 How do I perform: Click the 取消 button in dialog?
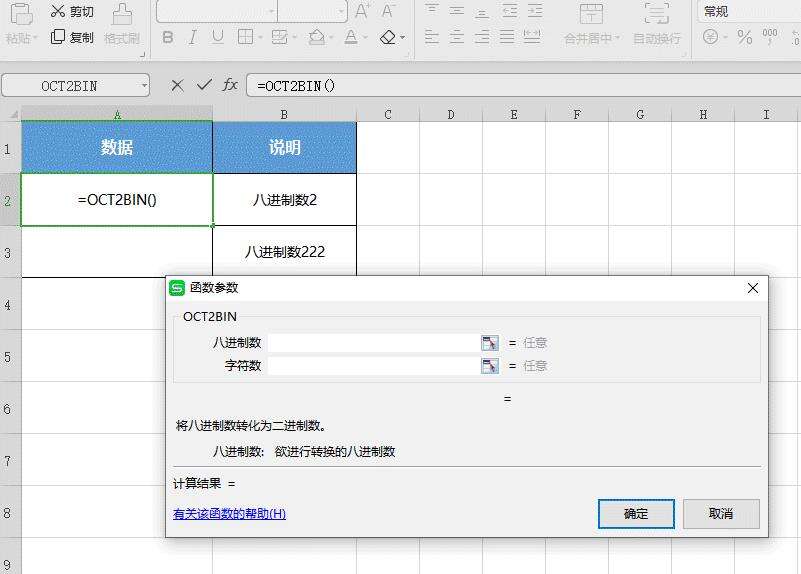[x=721, y=514]
